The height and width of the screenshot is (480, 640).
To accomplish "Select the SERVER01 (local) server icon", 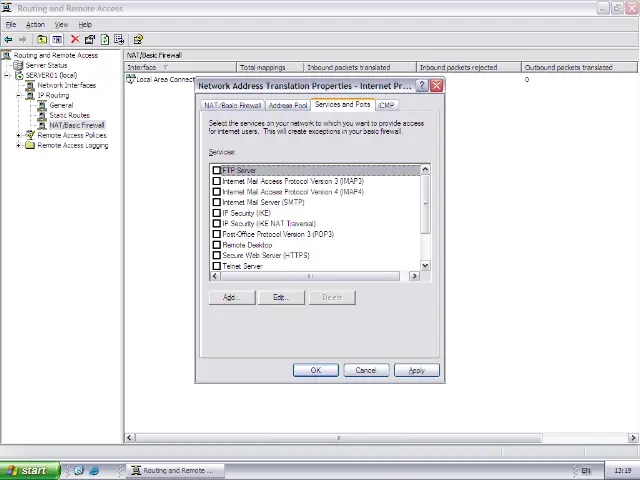I will click(19, 75).
